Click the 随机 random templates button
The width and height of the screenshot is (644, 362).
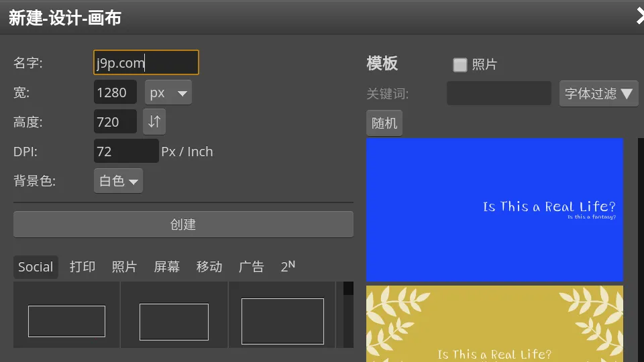[x=384, y=123]
